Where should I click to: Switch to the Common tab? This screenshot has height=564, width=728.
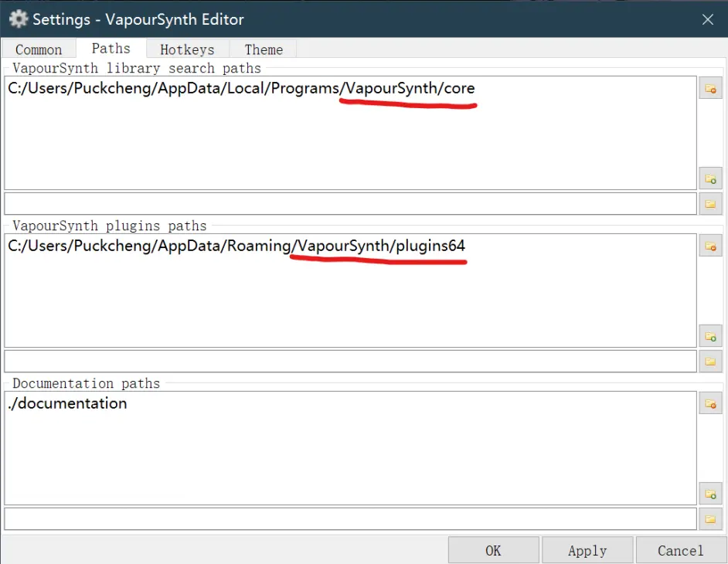coord(39,49)
